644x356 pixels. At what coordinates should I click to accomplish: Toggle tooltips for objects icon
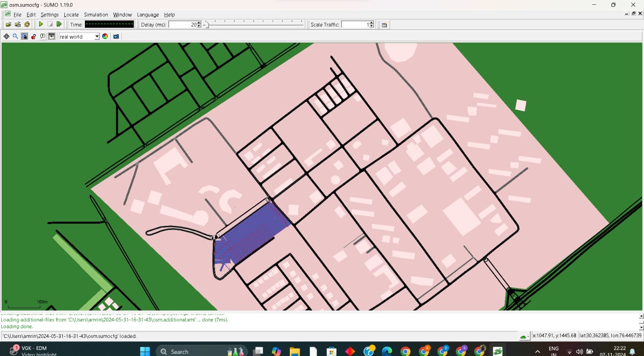pos(43,36)
